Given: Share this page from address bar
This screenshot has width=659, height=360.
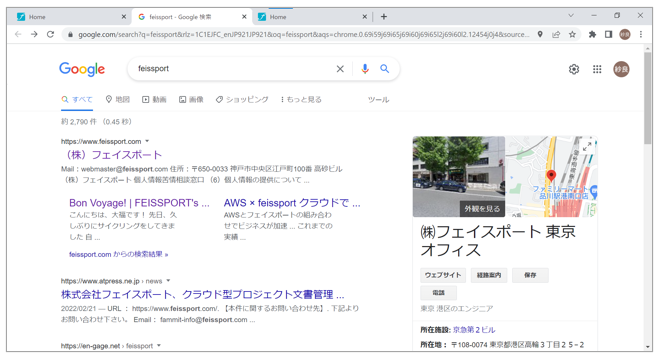Looking at the screenshot, I should pyautogui.click(x=556, y=34).
